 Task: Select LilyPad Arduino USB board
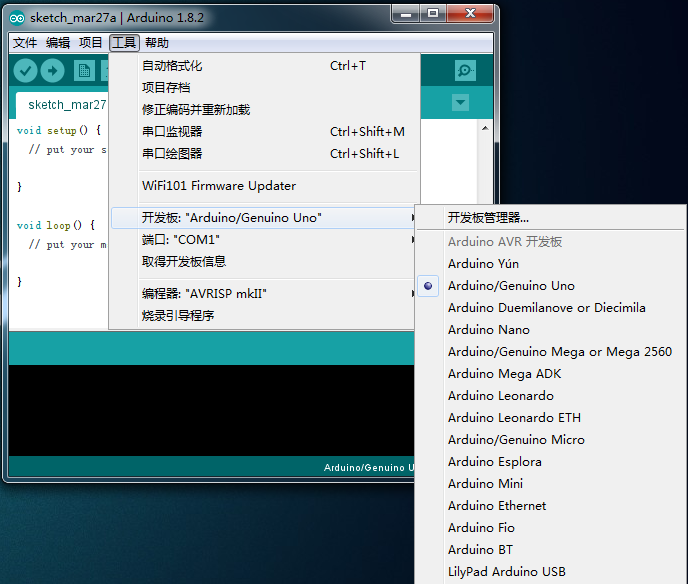click(x=551, y=572)
